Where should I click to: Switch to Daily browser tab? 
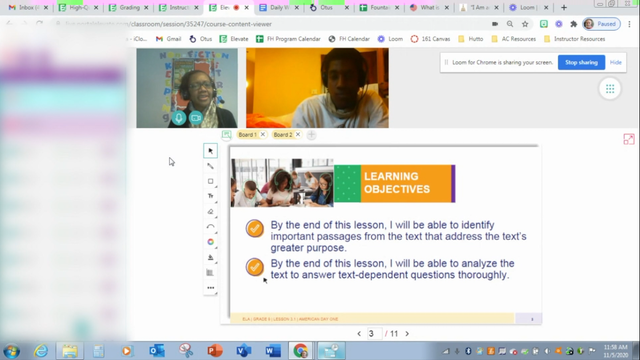279,7
